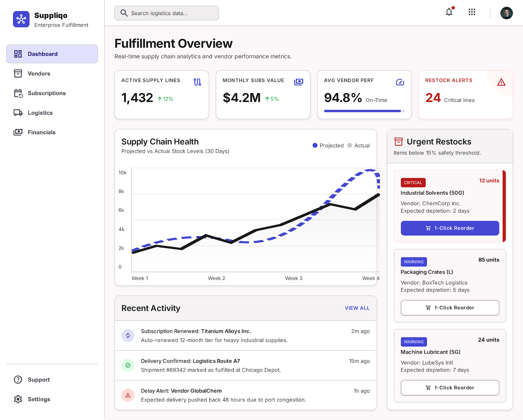The image size is (523, 420).
Task: Focus the Search logistics data field
Action: point(167,13)
